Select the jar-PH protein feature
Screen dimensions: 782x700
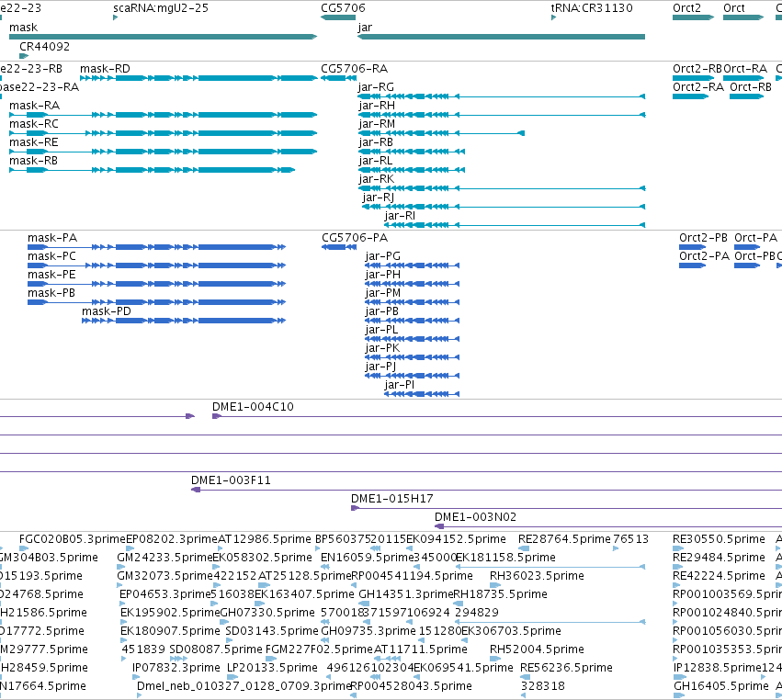(413, 284)
